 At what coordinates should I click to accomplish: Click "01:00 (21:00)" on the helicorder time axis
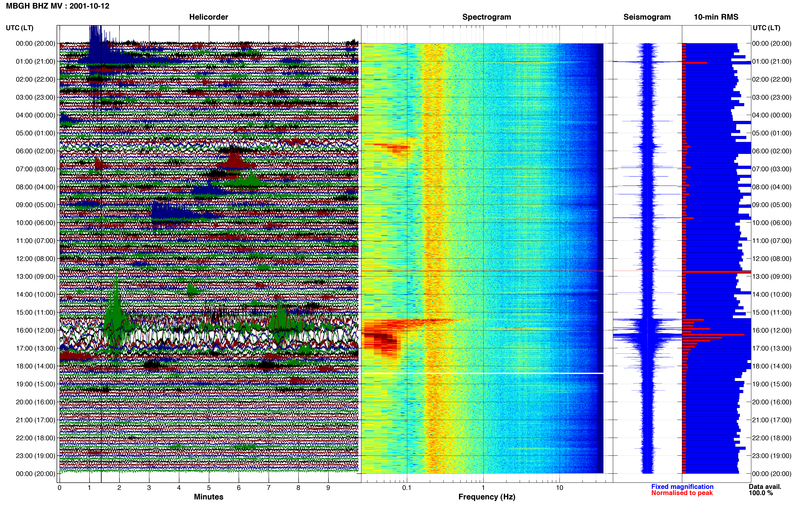coord(36,61)
